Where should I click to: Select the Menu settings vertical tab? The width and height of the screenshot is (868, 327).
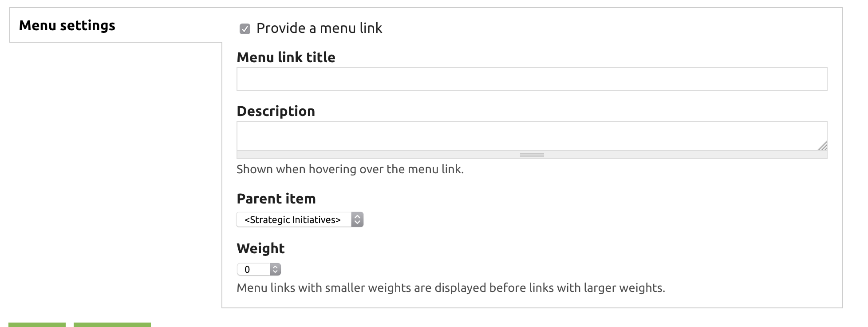67,26
